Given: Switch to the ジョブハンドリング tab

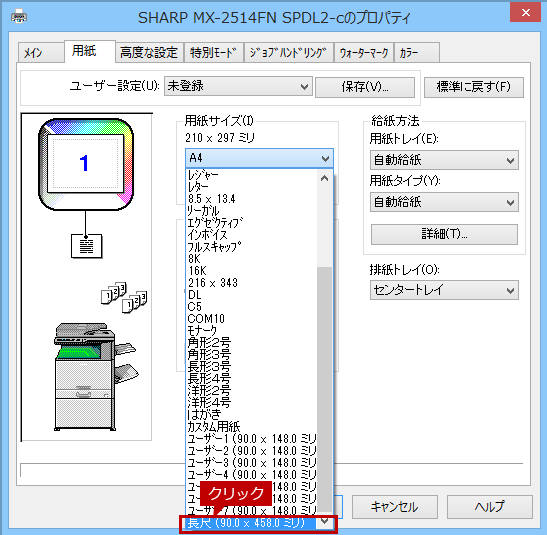Looking at the screenshot, I should pyautogui.click(x=289, y=53).
